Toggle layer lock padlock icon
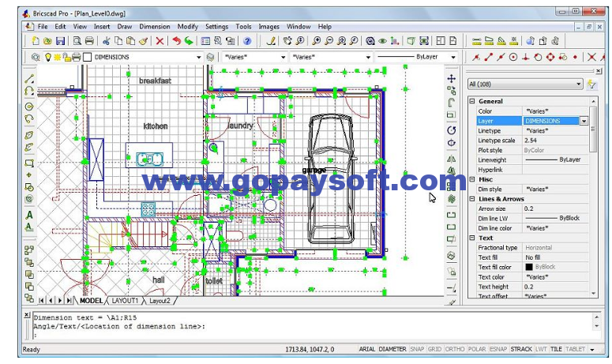Image resolution: width=612 pixels, height=364 pixels. tap(67, 58)
